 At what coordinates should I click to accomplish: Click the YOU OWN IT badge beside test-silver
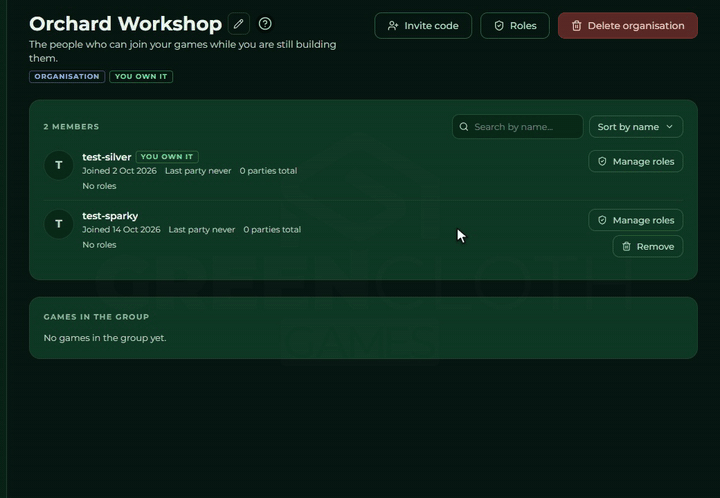click(x=167, y=157)
